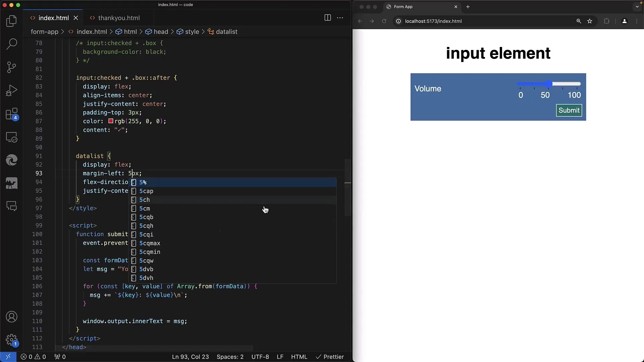This screenshot has width=644, height=362.
Task: Expand the 5cqmax autocomplete option
Action: (x=150, y=243)
